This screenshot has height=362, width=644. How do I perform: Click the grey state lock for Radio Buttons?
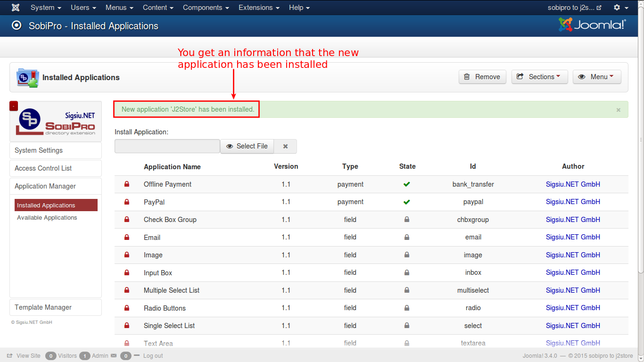coord(407,308)
